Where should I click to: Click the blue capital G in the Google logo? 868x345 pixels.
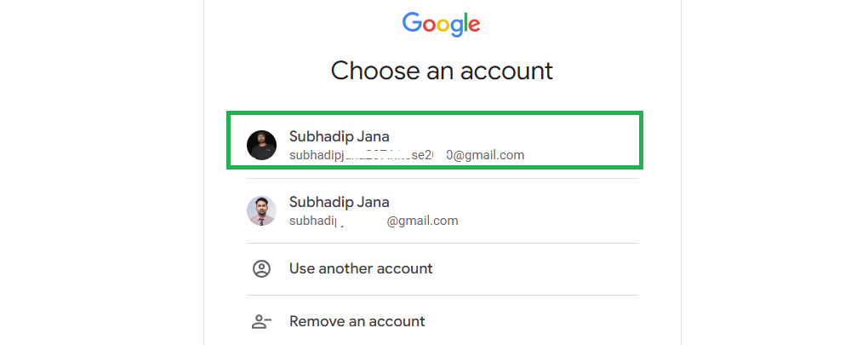pos(413,23)
